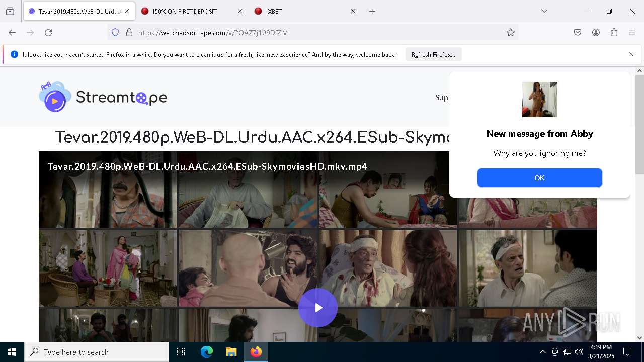
Task: Open the clock showing 4:19 PM
Action: pos(601,352)
